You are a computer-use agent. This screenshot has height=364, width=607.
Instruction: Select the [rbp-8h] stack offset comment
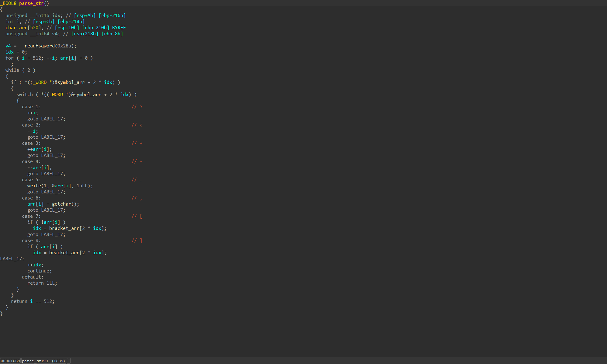112,34
